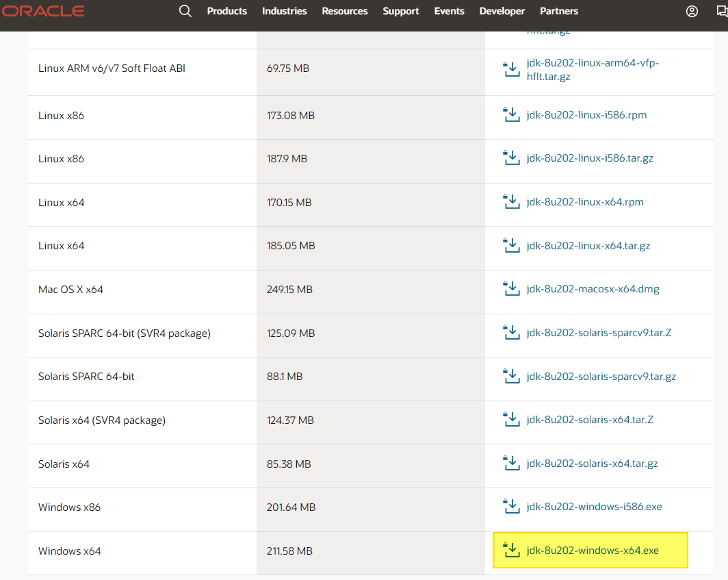Download jdk-8u202-windows-i586.exe link
Viewport: 728px width, 580px height.
pyautogui.click(x=595, y=506)
